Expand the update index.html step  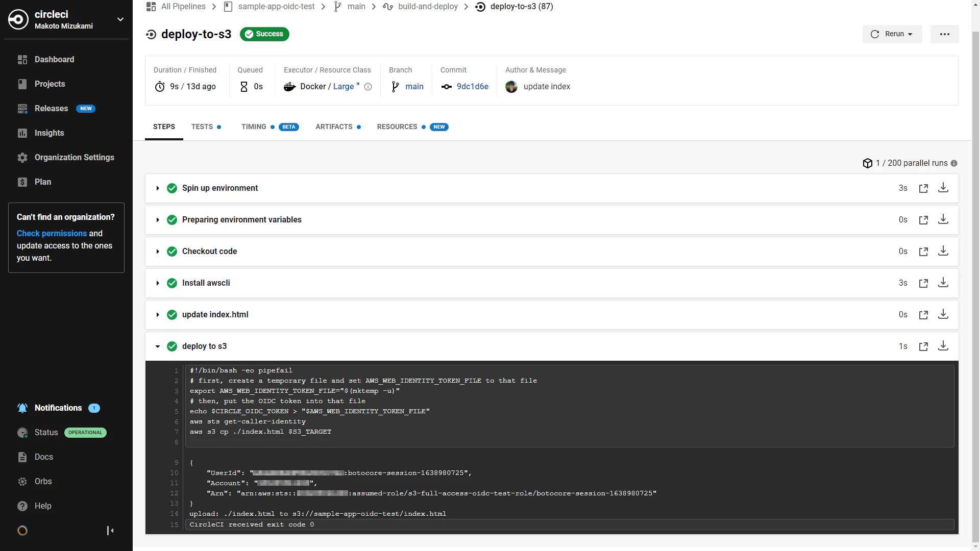(158, 315)
